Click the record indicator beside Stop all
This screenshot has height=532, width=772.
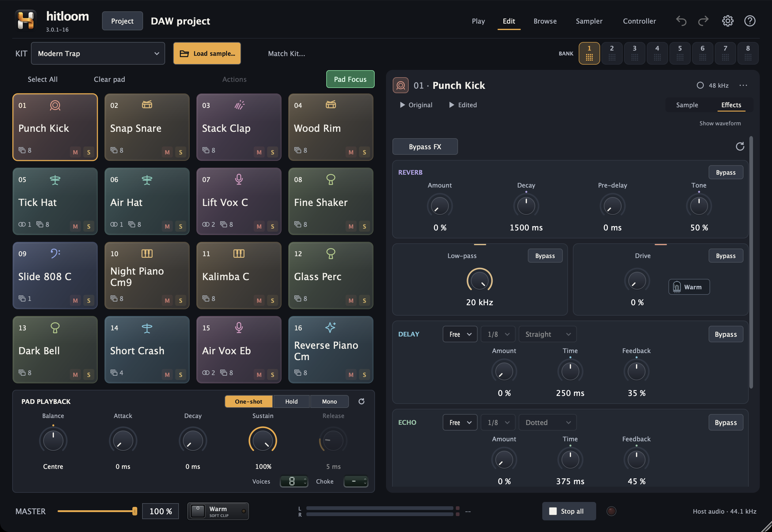611,511
